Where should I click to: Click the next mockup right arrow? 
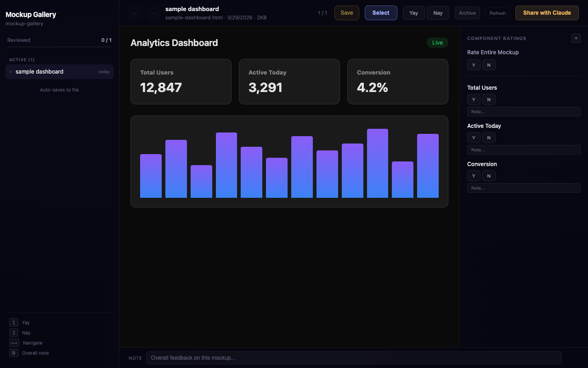(153, 13)
